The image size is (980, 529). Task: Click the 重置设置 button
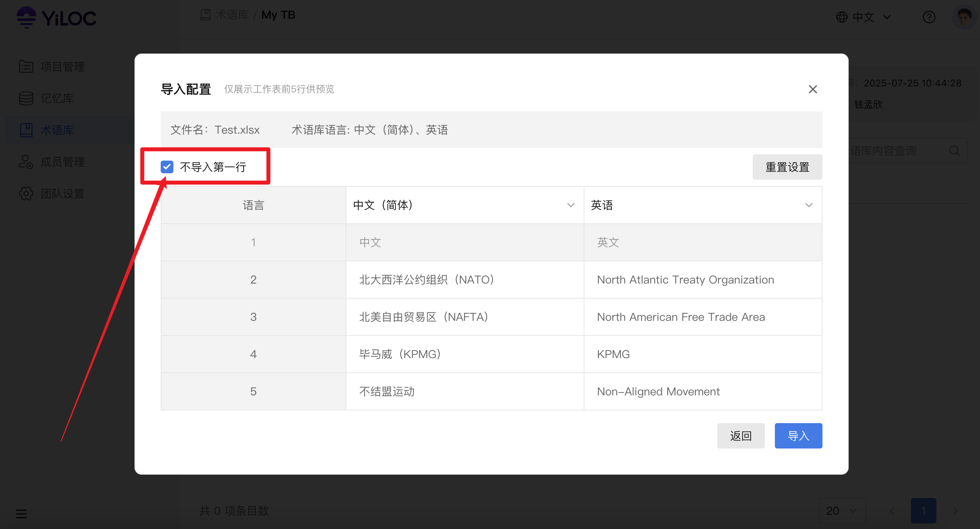point(787,167)
